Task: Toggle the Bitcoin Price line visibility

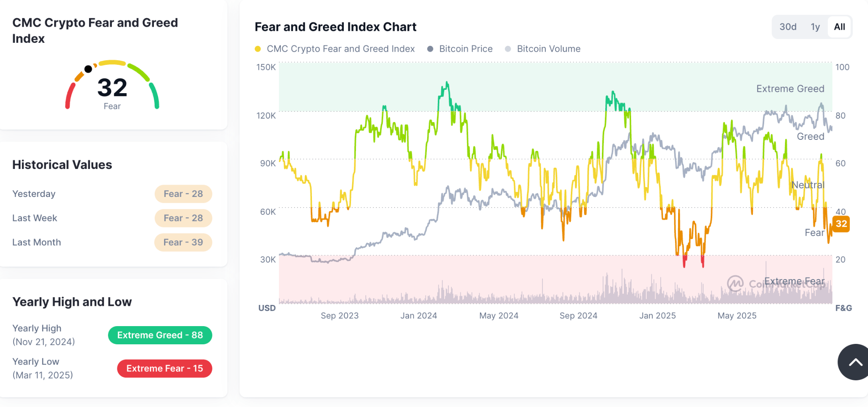Action: (x=466, y=49)
